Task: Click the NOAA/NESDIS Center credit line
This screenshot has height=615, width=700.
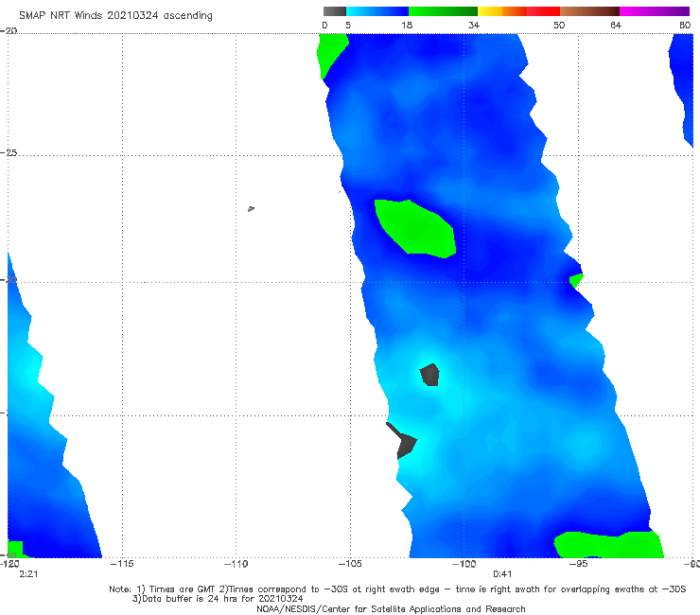Action: click(391, 608)
